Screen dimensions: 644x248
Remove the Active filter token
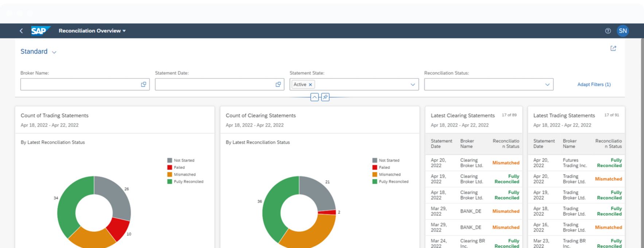(310, 85)
